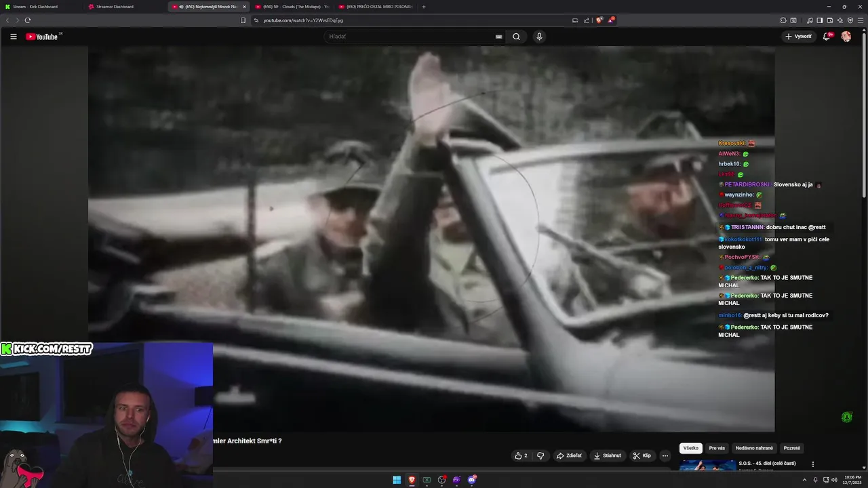This screenshot has height=488, width=868.
Task: Go forward with the browser forward arrow
Action: pyautogui.click(x=17, y=20)
